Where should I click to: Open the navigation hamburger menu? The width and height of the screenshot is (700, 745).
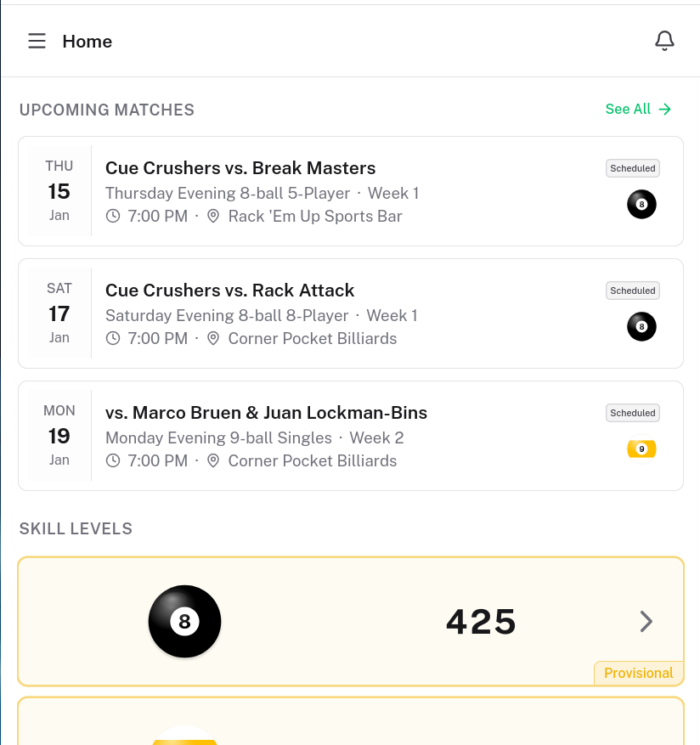37,41
